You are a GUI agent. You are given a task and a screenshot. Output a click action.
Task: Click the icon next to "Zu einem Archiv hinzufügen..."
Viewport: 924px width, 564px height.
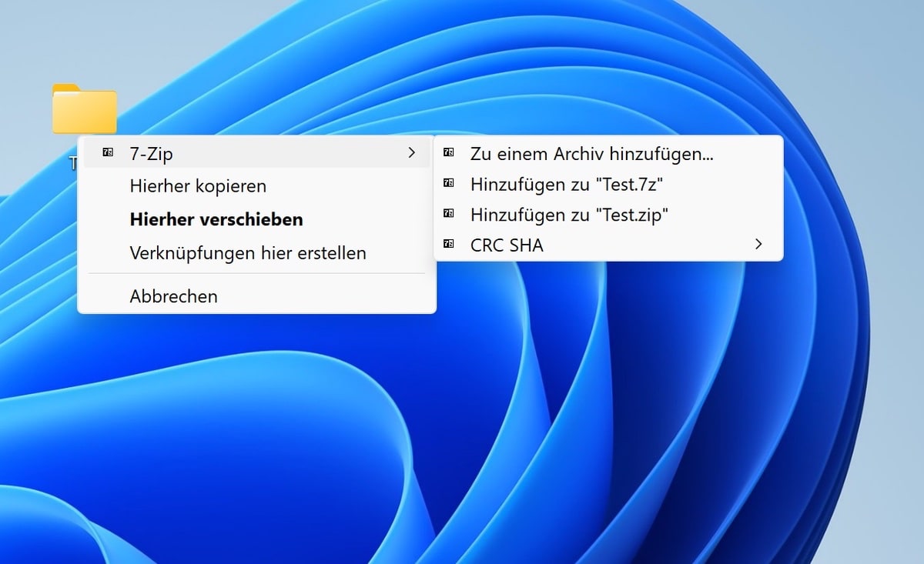click(449, 153)
